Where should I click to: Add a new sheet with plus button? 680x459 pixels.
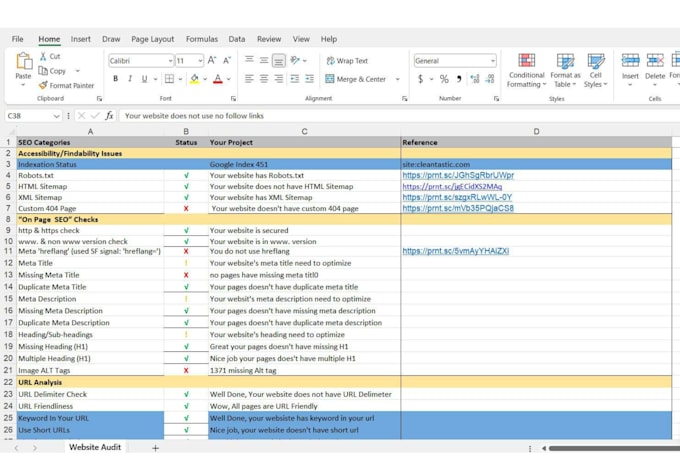click(155, 448)
